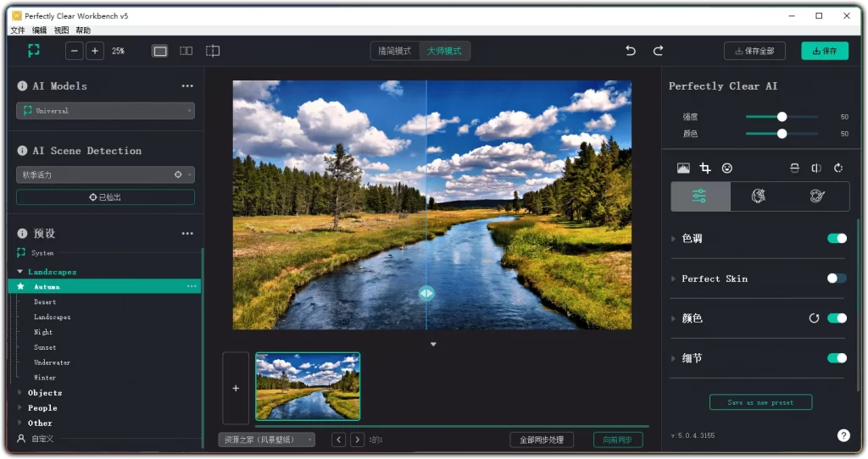The width and height of the screenshot is (868, 459).
Task: Toggle the 色调 switch off
Action: pos(837,239)
